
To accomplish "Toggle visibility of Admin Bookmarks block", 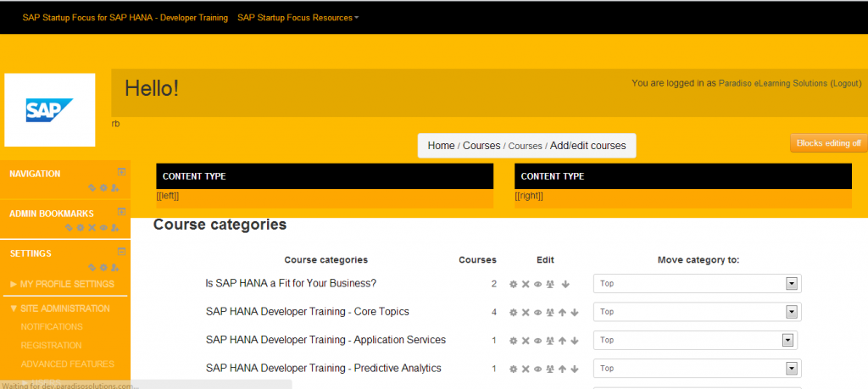I will coord(103,228).
